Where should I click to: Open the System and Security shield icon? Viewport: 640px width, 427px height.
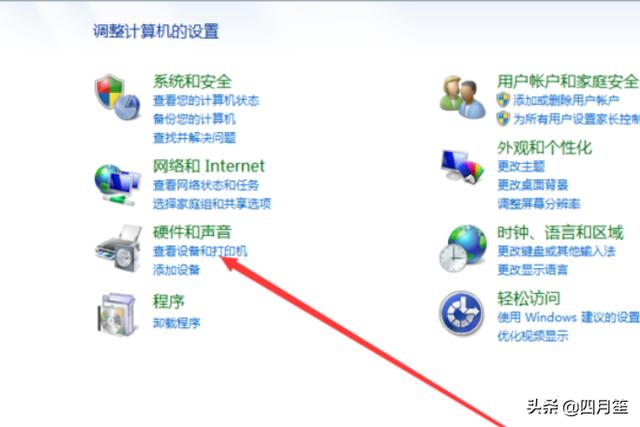tap(118, 97)
